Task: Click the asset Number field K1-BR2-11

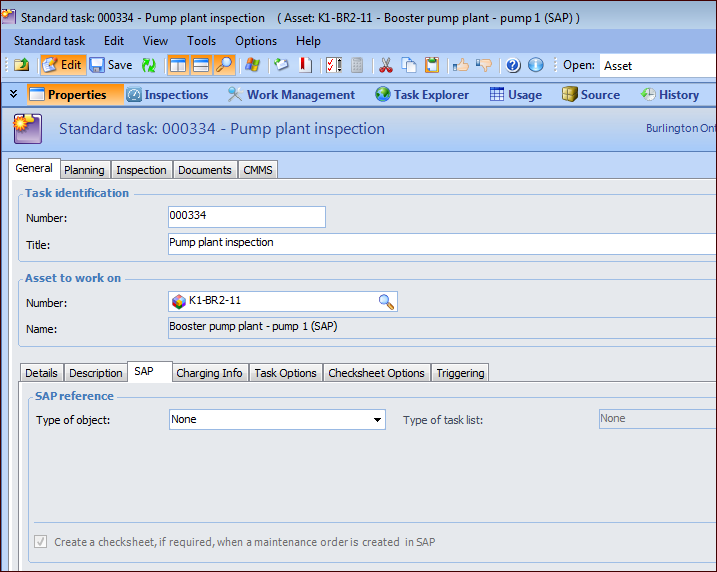Action: click(283, 301)
